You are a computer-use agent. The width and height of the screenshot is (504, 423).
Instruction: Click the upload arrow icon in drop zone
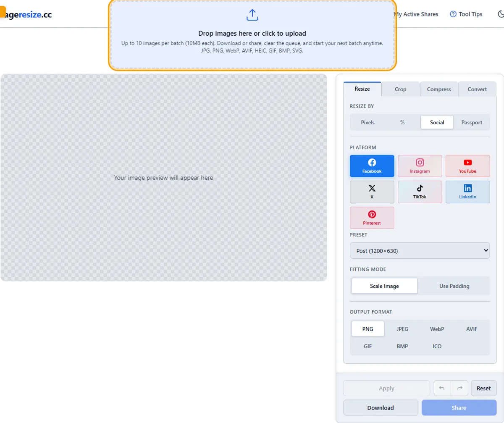click(x=252, y=15)
